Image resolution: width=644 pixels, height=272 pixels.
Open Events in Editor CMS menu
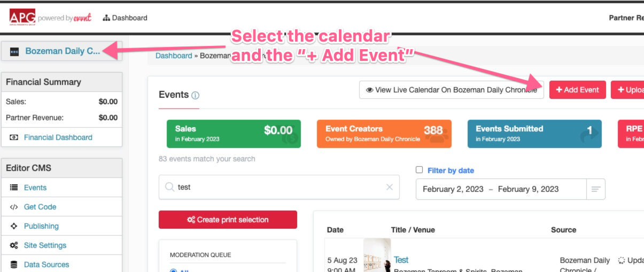click(35, 188)
